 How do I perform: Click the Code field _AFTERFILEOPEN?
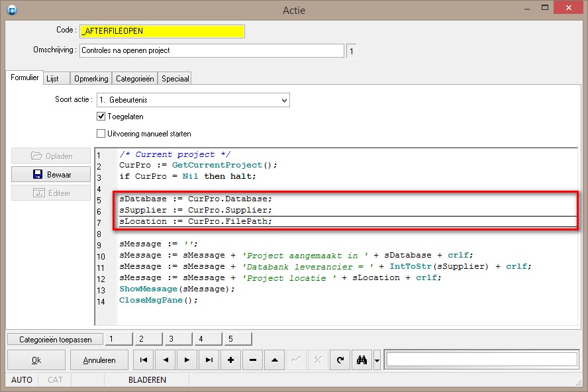click(162, 31)
